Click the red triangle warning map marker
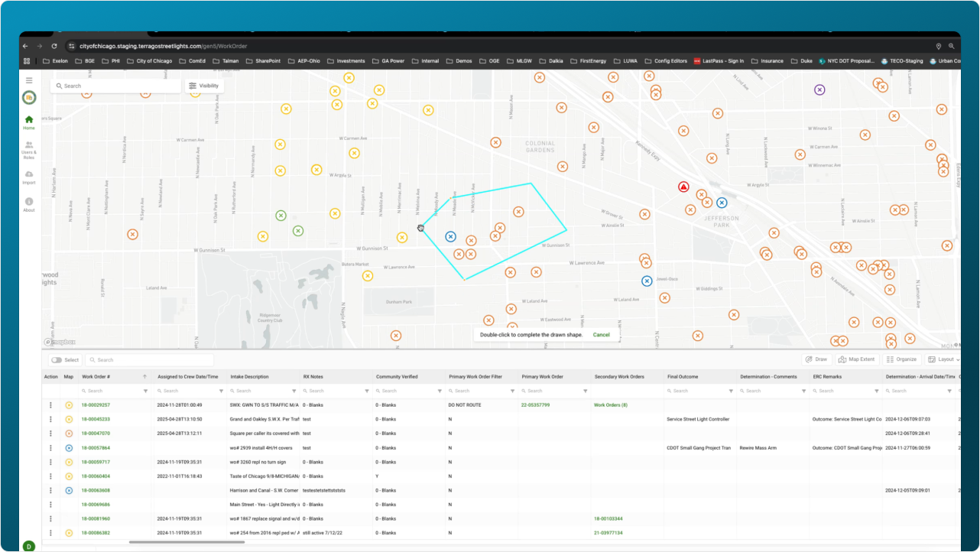980x552 pixels. coord(683,187)
